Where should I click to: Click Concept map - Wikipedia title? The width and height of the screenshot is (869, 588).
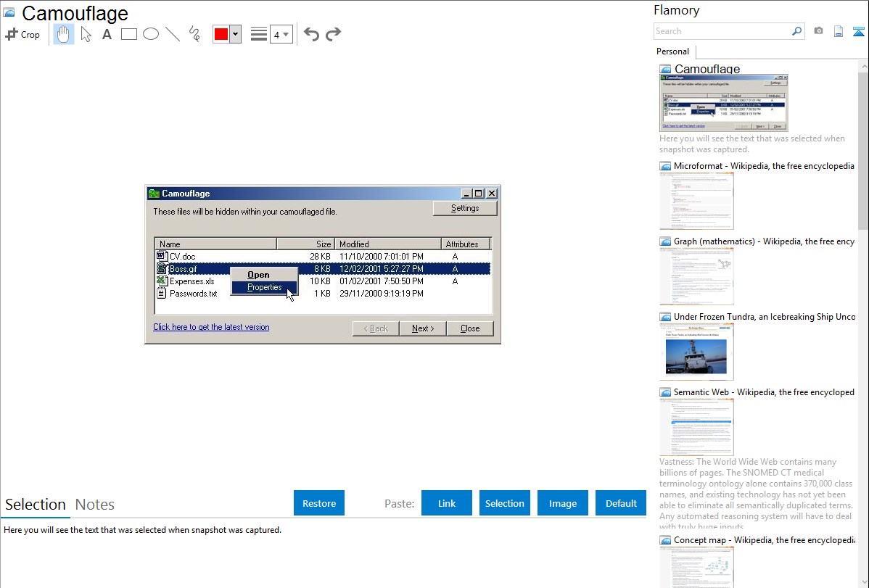coord(765,539)
